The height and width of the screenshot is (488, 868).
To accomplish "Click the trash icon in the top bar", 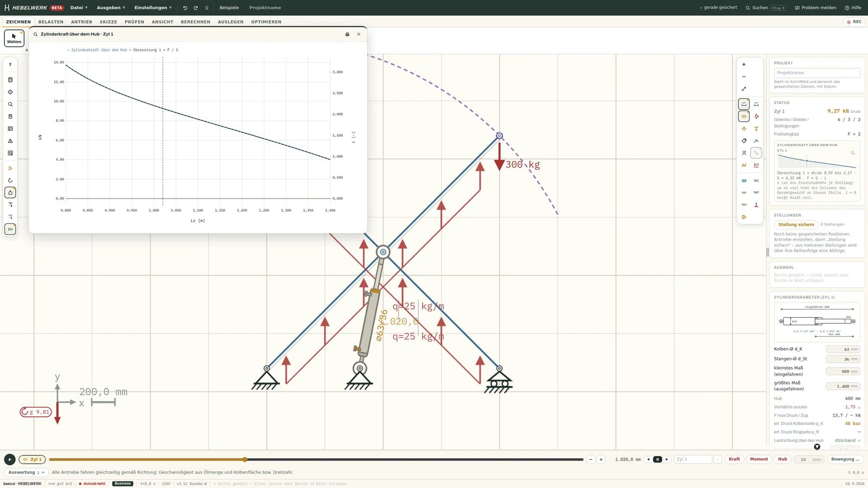I will (207, 8).
